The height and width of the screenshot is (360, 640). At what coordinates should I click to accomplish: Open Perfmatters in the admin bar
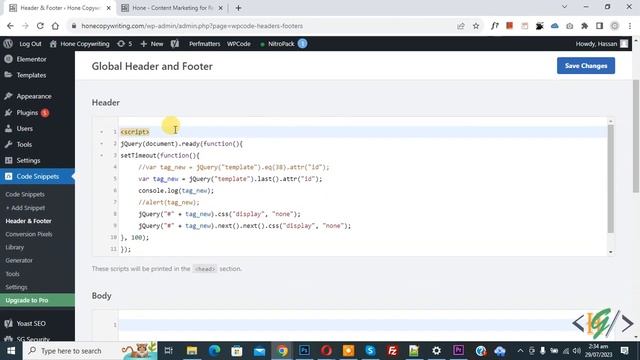(204, 44)
